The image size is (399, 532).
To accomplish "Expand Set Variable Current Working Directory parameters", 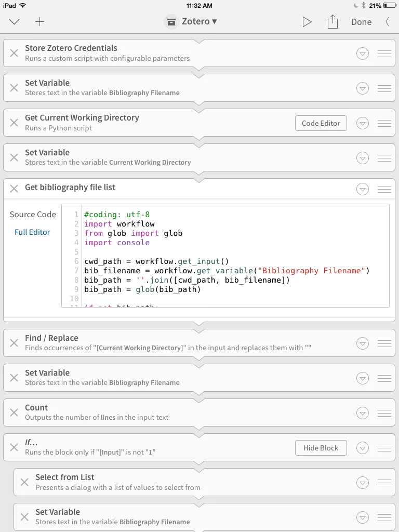I will 362,158.
